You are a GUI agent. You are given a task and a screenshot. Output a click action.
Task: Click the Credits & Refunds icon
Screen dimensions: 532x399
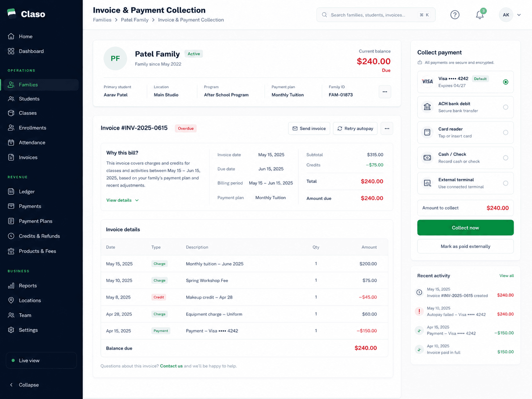(x=11, y=236)
